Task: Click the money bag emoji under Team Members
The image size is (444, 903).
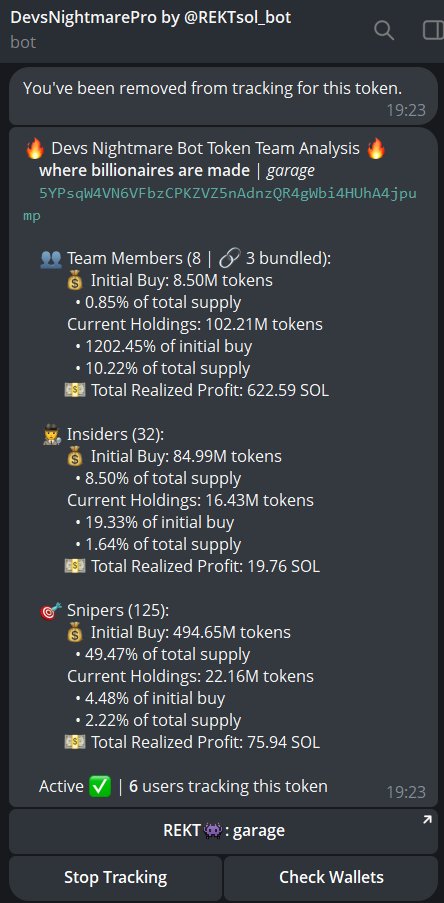Action: click(x=75, y=280)
